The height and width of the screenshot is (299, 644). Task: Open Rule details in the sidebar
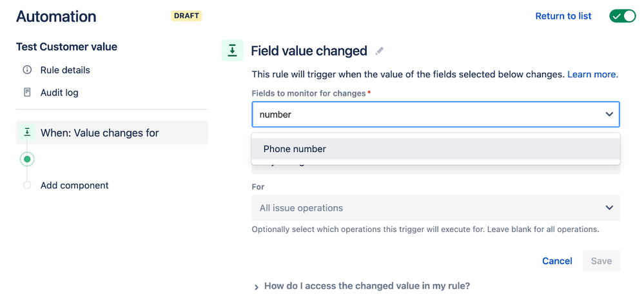click(x=65, y=70)
